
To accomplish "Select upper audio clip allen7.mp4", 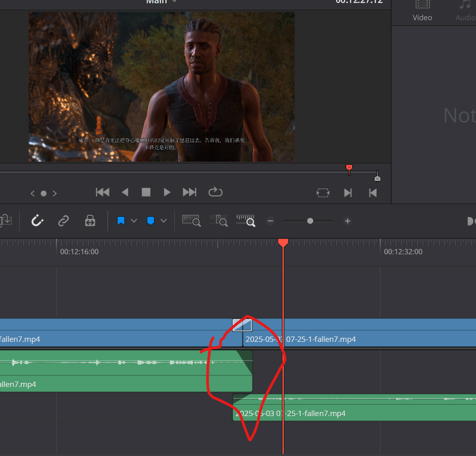I will click(126, 371).
